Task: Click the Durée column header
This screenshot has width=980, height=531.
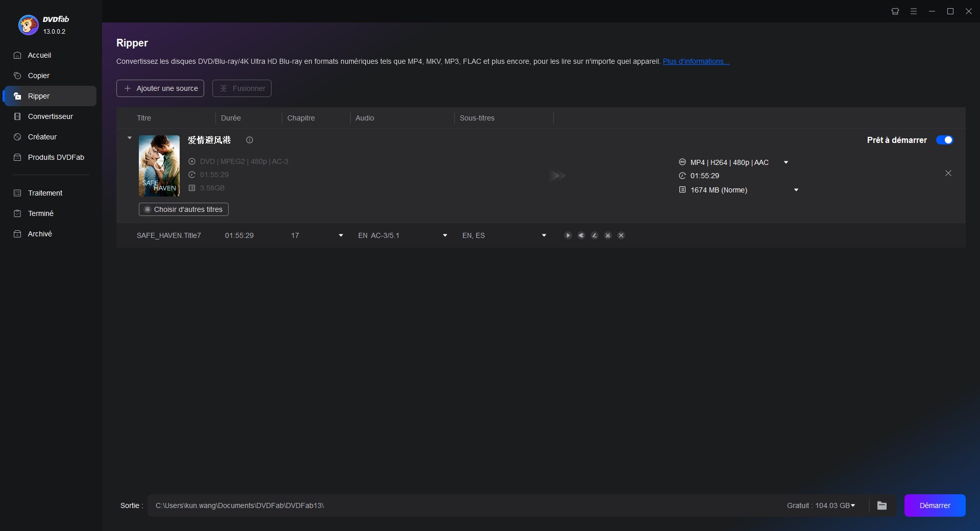Action: pyautogui.click(x=231, y=118)
